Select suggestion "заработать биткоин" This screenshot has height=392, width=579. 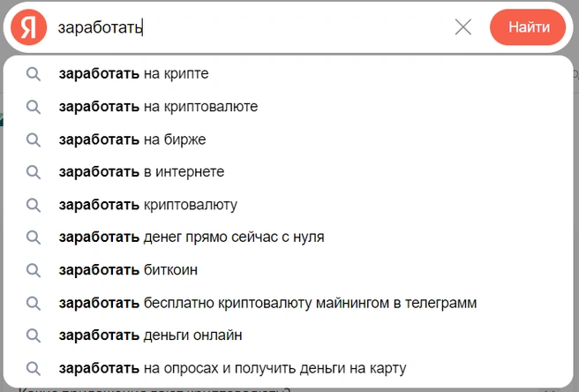coord(288,270)
